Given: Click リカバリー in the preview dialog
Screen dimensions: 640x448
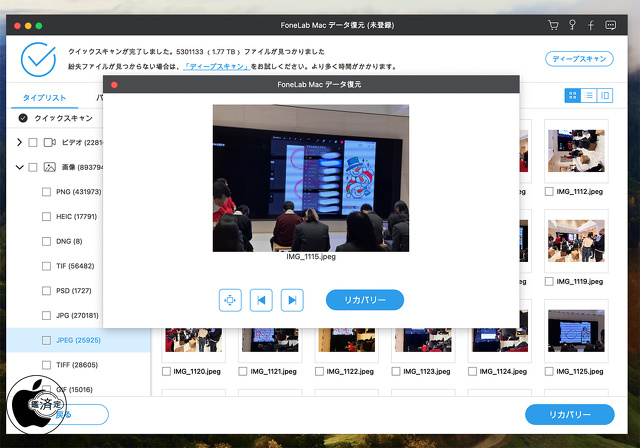Looking at the screenshot, I should 365,300.
